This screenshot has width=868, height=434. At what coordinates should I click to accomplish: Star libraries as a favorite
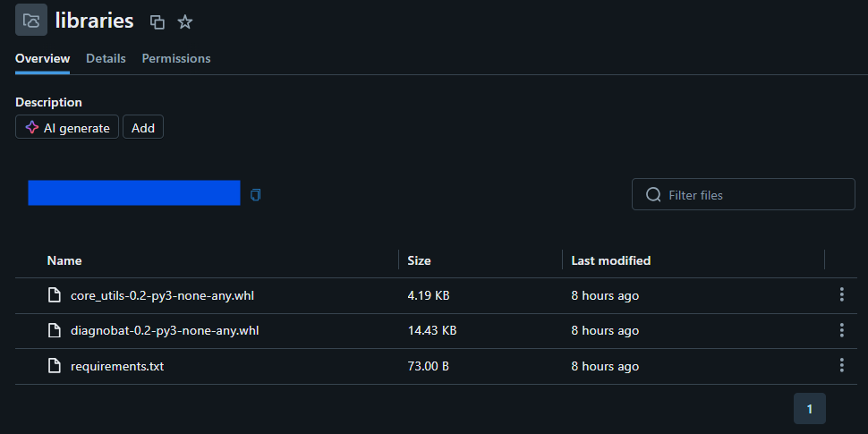[x=184, y=21]
